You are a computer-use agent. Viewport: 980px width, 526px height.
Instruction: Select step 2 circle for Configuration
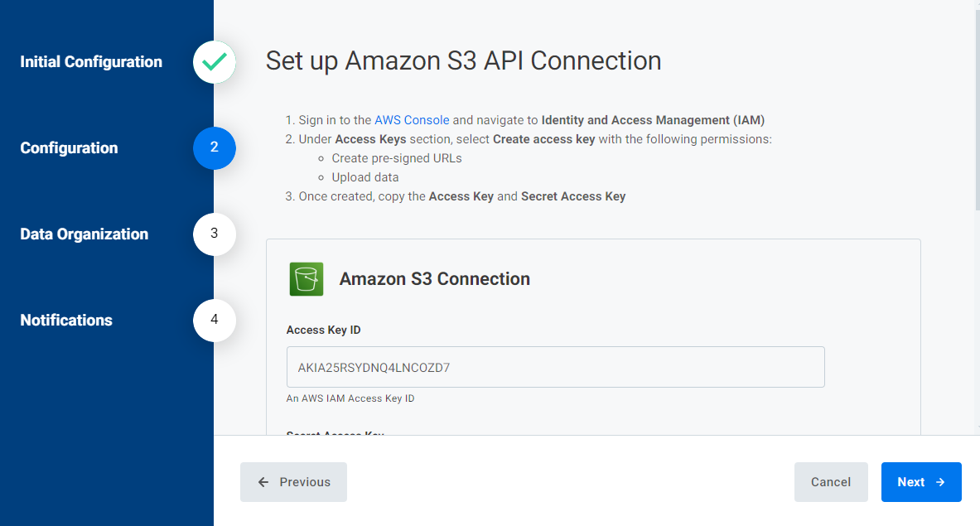click(215, 148)
